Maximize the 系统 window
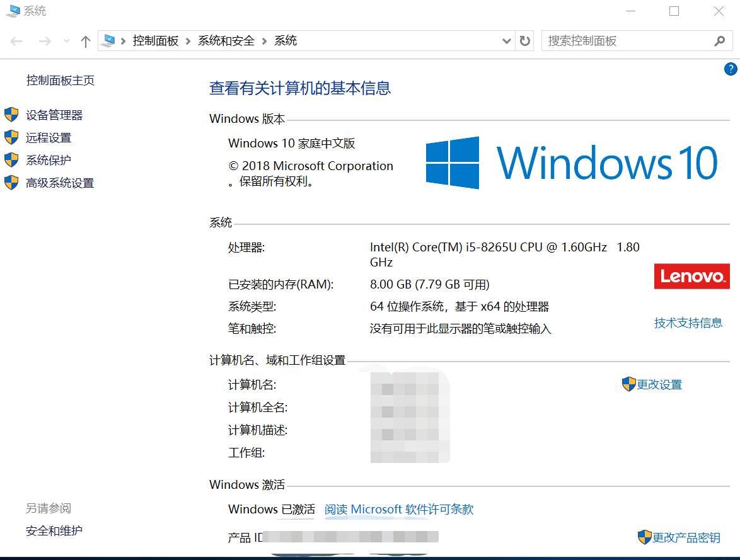Image resolution: width=740 pixels, height=560 pixels. pos(674,11)
